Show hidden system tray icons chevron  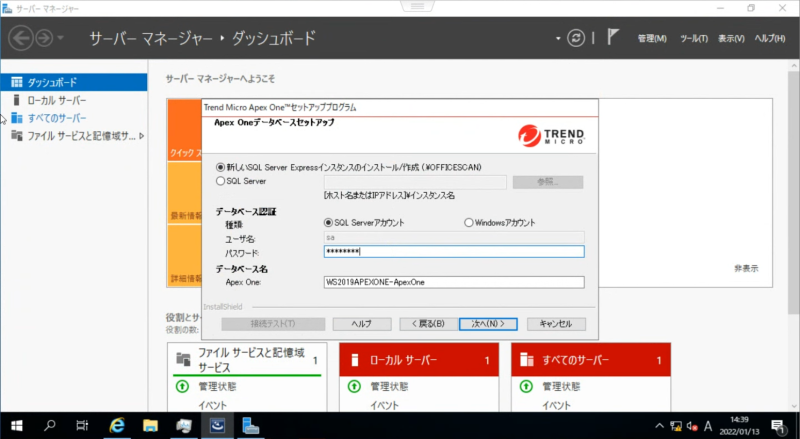point(659,426)
